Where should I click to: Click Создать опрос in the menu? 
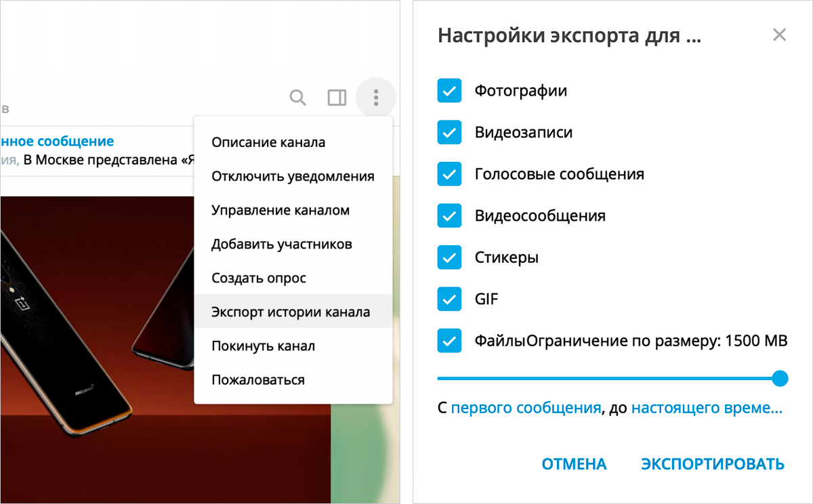259,278
